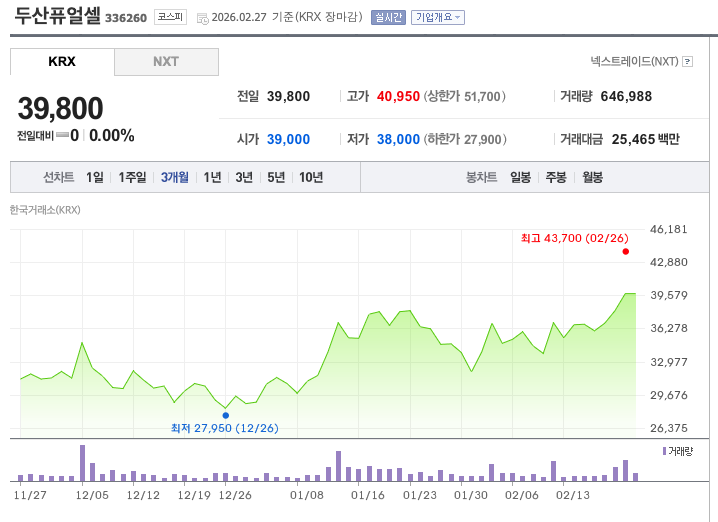Viewport: 718px width, 522px height.
Task: Click the 시가 value 39,000
Action: tap(288, 139)
